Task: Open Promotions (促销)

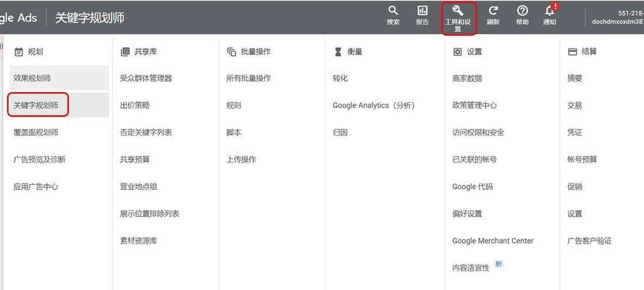Action: click(x=574, y=186)
